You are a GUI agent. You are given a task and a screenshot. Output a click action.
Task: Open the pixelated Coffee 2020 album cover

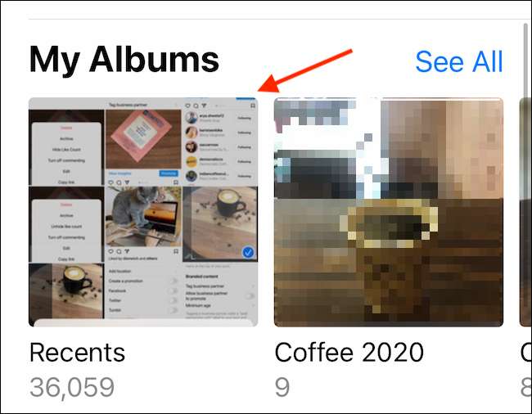[389, 212]
